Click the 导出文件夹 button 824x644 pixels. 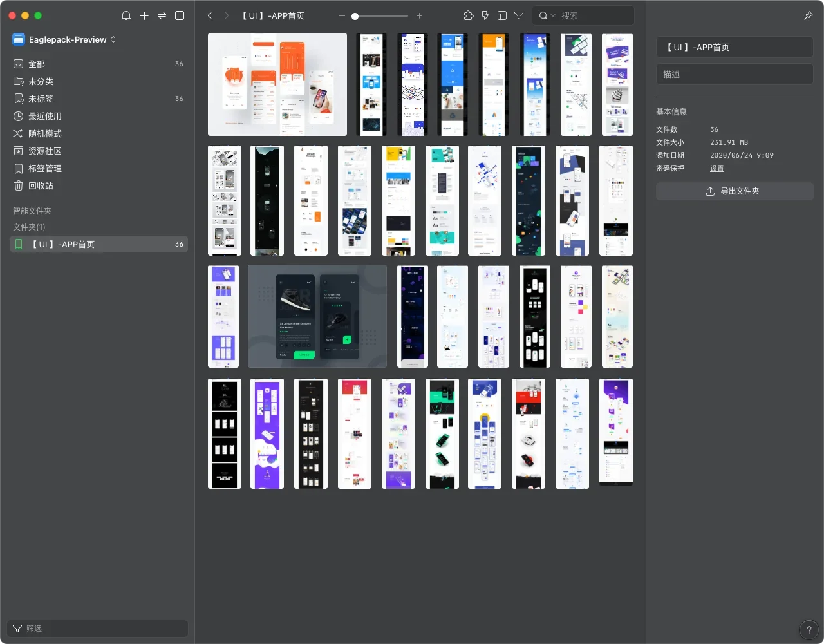(x=735, y=191)
